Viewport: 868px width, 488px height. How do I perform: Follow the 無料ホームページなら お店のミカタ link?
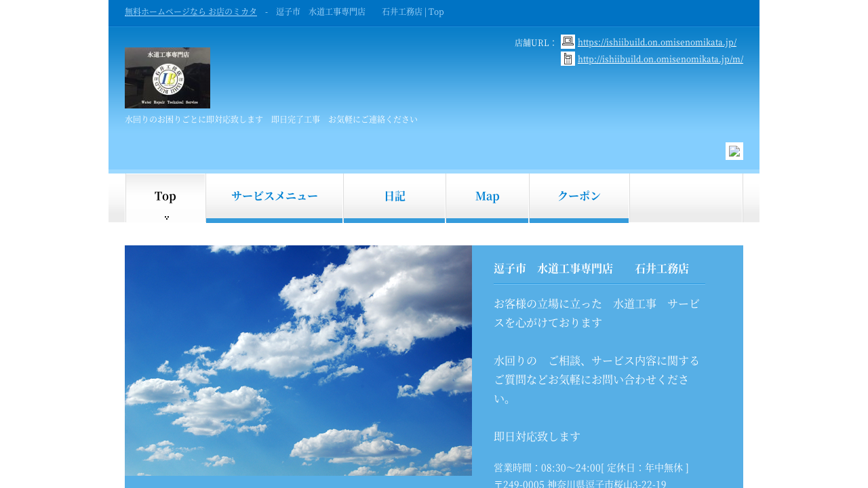191,12
